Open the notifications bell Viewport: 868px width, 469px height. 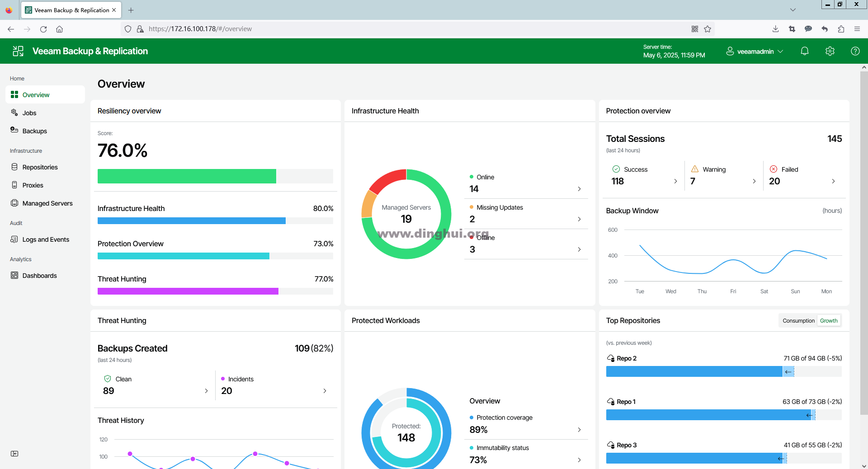[x=805, y=51]
